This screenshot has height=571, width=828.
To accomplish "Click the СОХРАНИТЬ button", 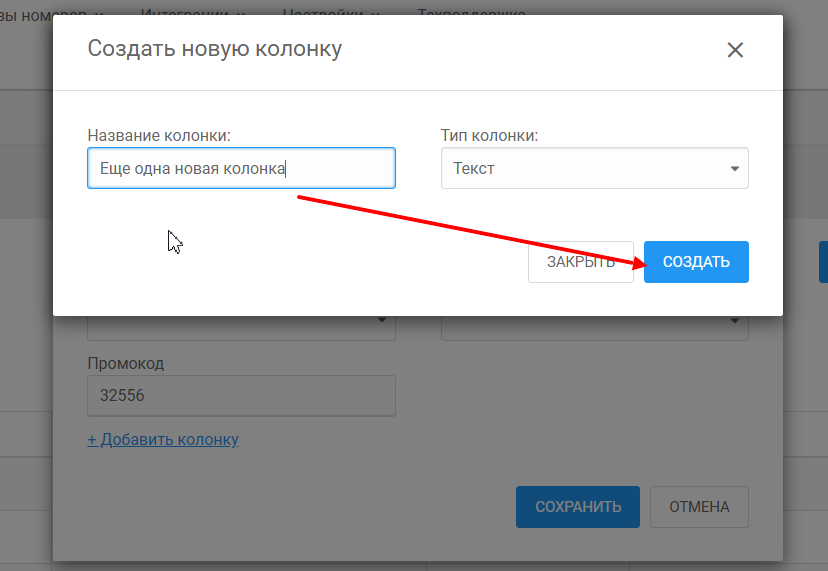I will (x=578, y=507).
